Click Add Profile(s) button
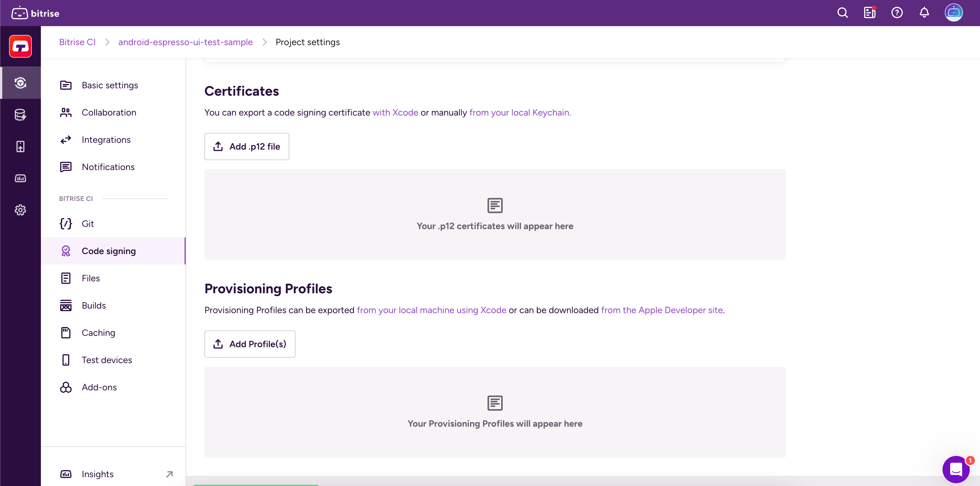The image size is (980, 486). click(x=250, y=344)
